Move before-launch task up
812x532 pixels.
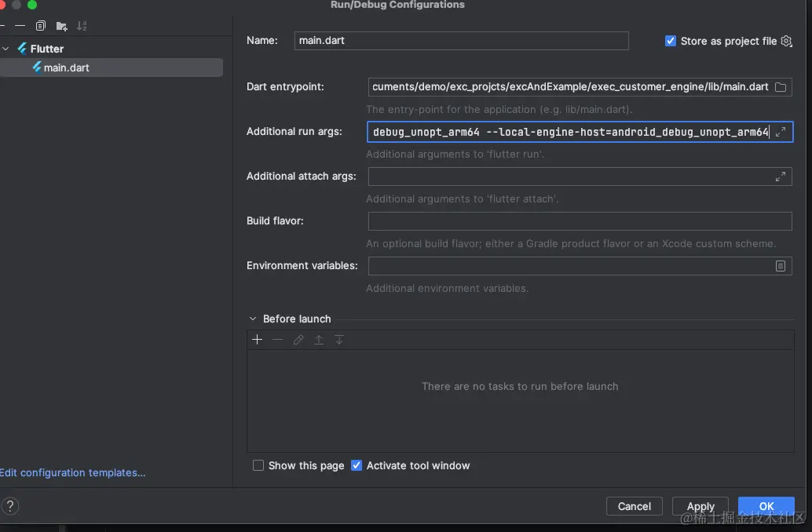(x=319, y=340)
